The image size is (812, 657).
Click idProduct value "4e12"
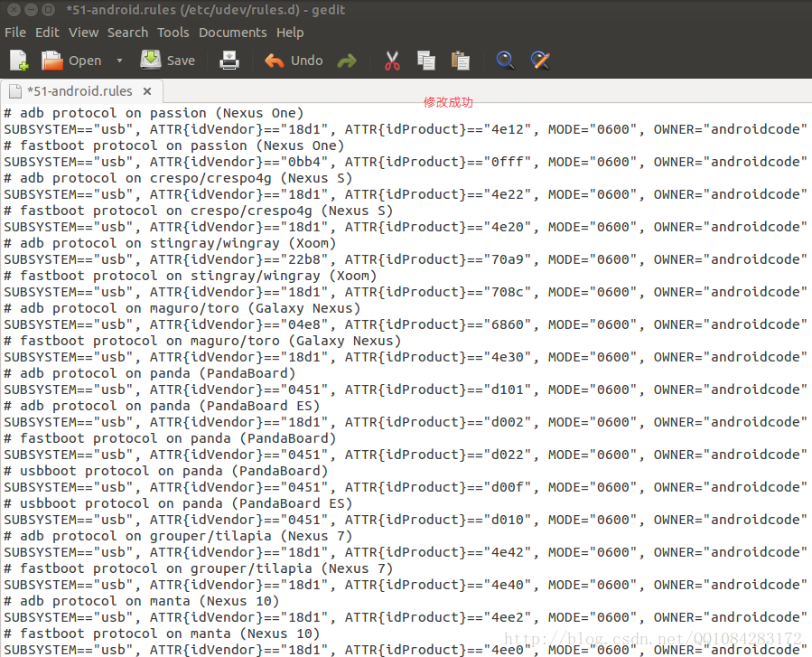pos(507,129)
